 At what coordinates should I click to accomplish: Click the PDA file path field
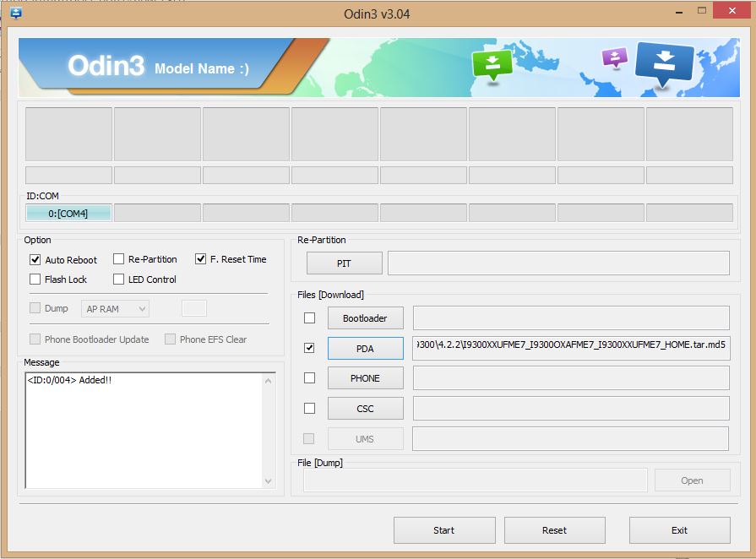(x=571, y=348)
